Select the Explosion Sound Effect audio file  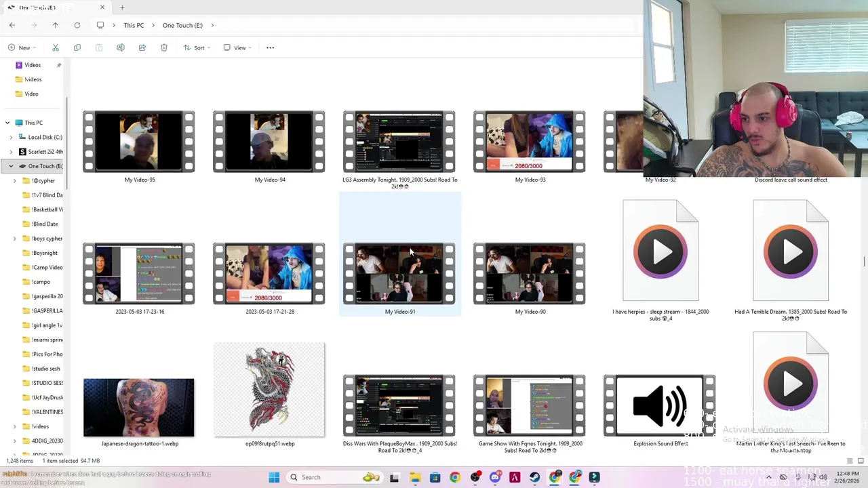(x=660, y=405)
